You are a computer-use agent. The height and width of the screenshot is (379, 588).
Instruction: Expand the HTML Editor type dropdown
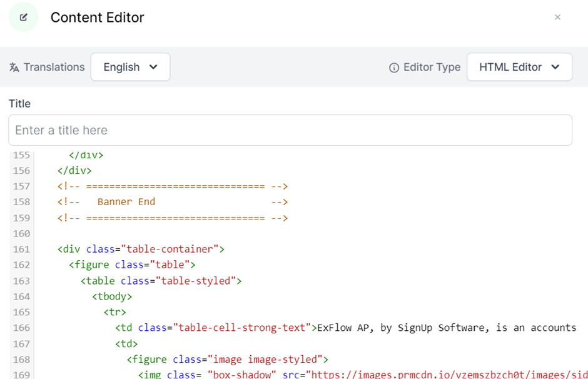[x=519, y=67]
